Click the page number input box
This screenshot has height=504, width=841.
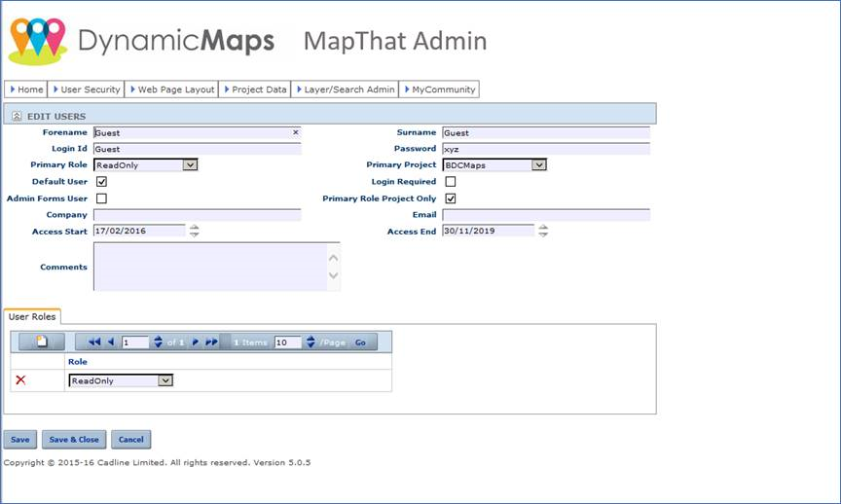coord(135,342)
